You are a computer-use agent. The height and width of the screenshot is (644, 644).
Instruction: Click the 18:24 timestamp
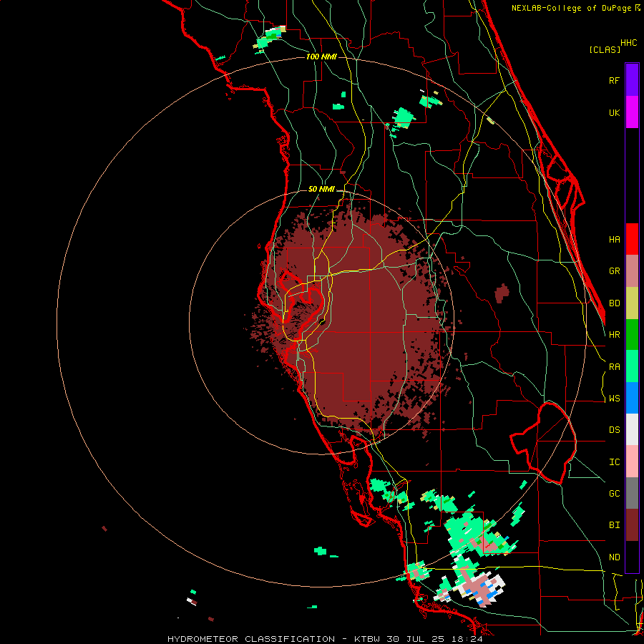click(467, 639)
